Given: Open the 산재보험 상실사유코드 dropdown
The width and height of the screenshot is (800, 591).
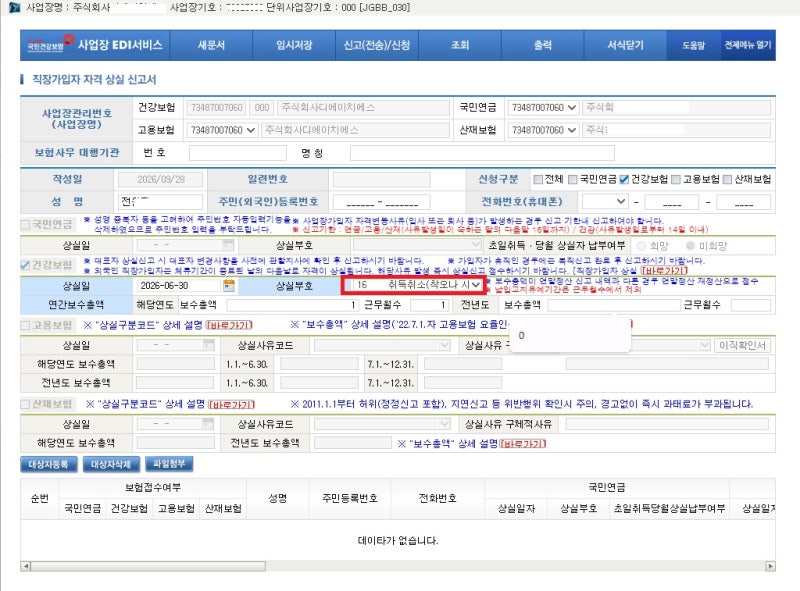Looking at the screenshot, I should 383,424.
